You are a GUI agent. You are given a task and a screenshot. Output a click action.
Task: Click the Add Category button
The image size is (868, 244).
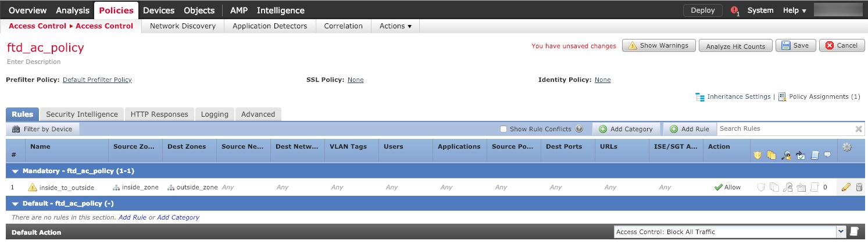(x=626, y=129)
